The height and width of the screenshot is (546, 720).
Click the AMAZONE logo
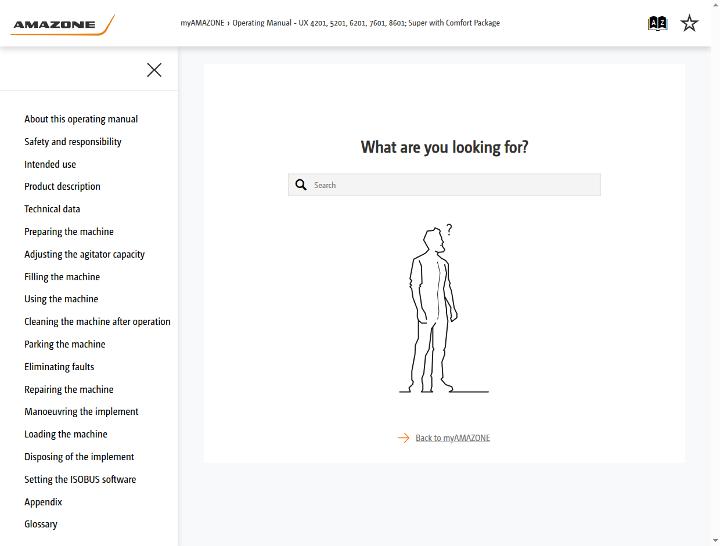62,25
